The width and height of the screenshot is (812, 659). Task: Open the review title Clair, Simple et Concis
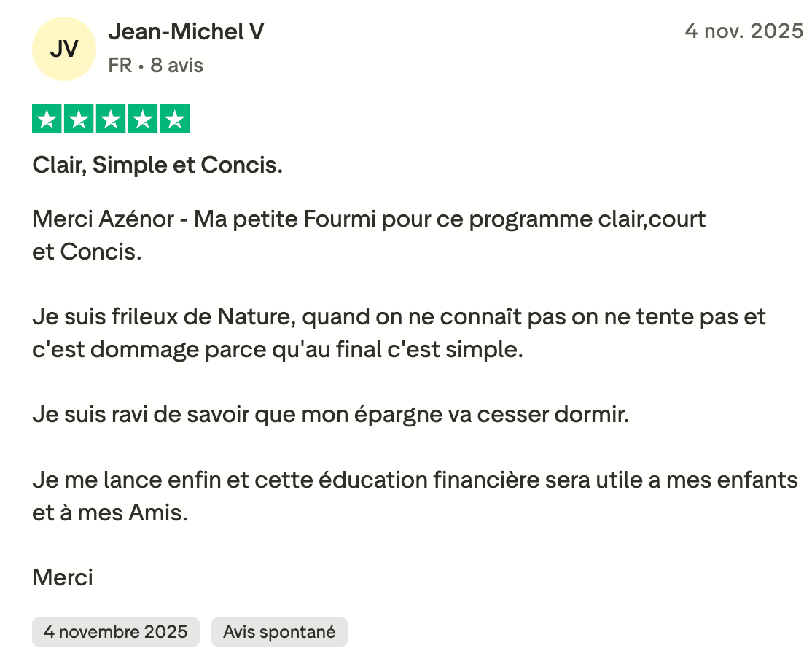coord(157,165)
